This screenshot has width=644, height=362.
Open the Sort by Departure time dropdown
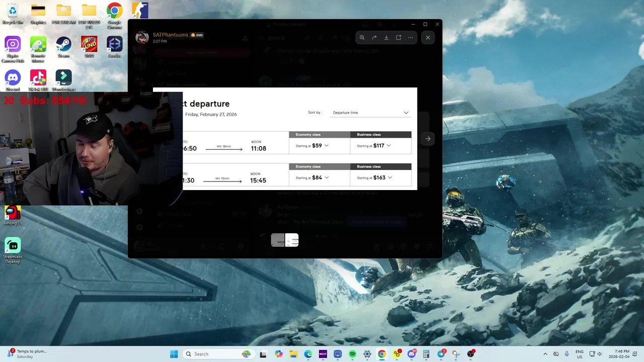pos(370,113)
